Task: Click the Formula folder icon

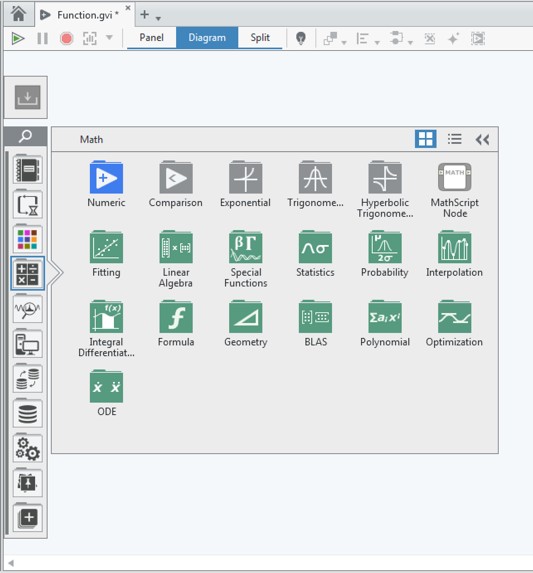Action: 176,317
